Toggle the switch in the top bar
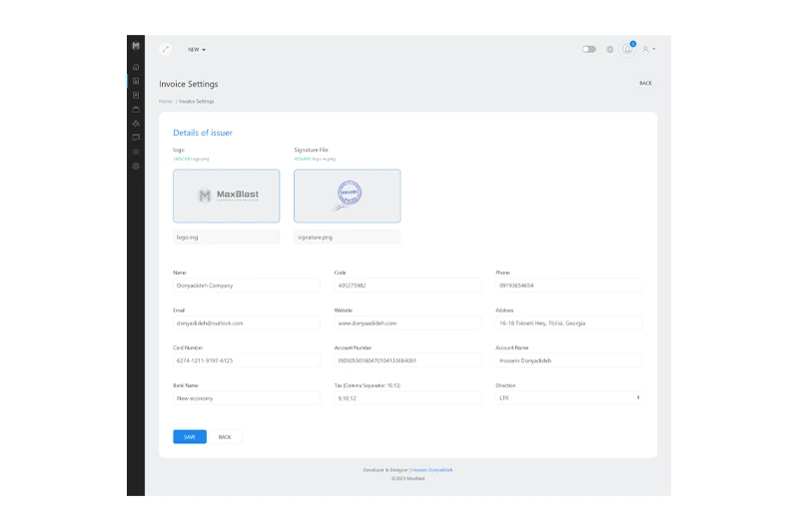The height and width of the screenshot is (532, 799). pos(589,49)
